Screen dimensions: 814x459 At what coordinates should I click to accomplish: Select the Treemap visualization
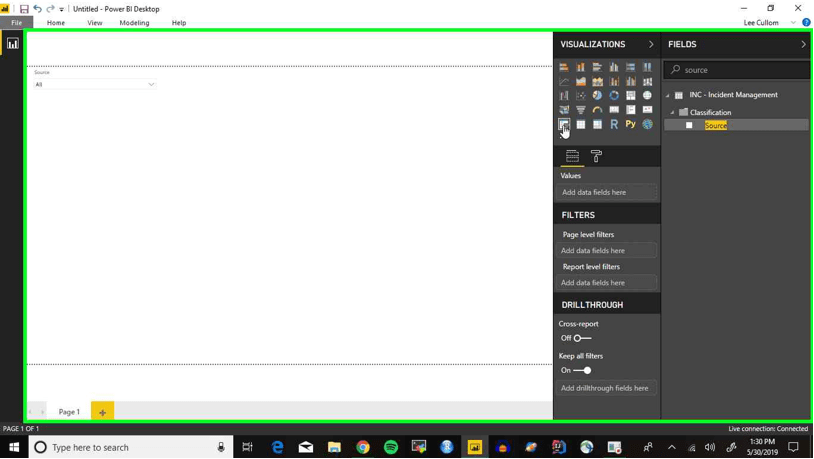click(630, 96)
